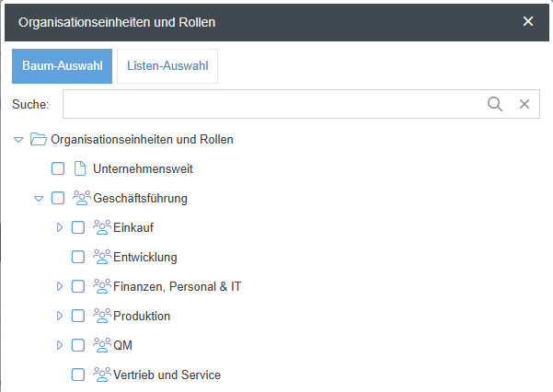The width and height of the screenshot is (553, 392).
Task: Switch to the Listen-Auswahl tab
Action: (x=167, y=66)
